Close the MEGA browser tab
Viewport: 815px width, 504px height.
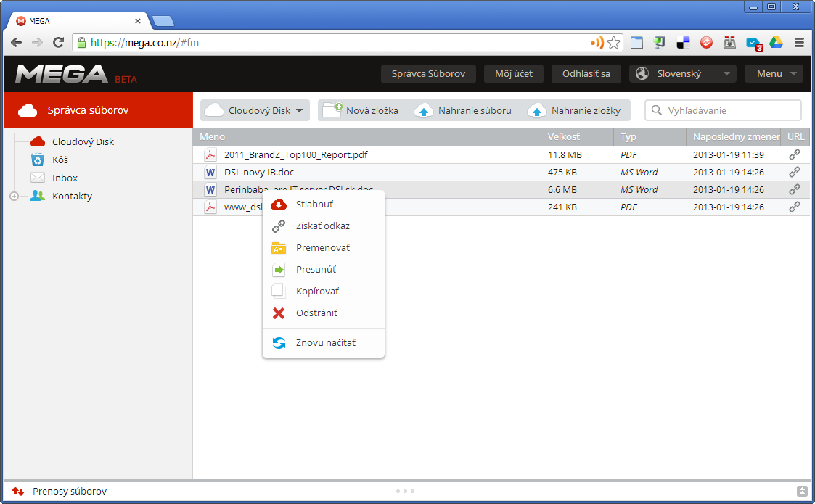138,21
